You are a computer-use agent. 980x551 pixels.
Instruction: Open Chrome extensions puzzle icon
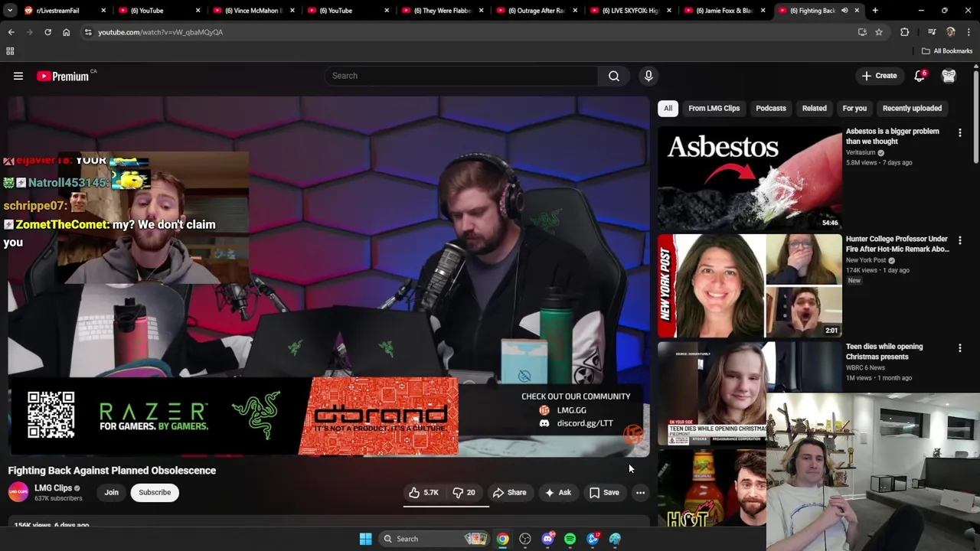(905, 32)
